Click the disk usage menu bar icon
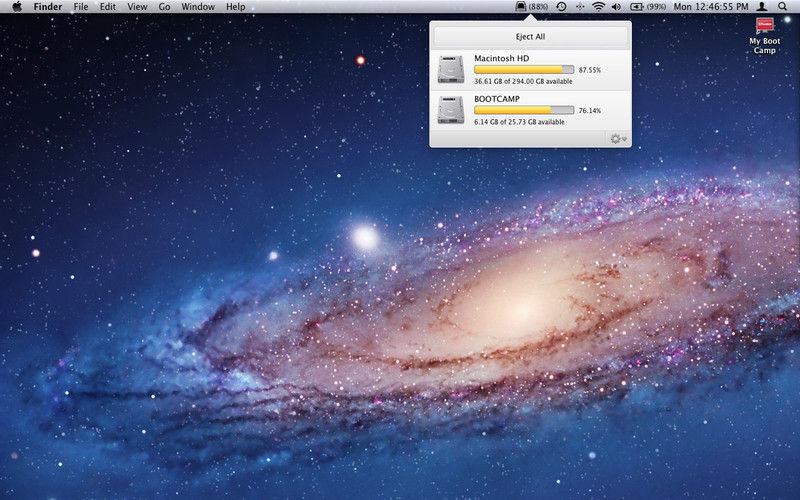Screen dimensions: 800x500 point(520,7)
